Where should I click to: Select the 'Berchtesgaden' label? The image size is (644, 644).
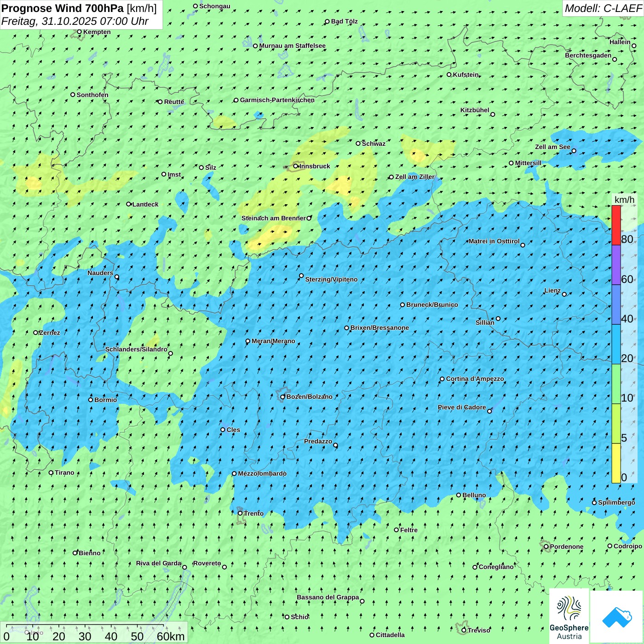click(x=588, y=55)
